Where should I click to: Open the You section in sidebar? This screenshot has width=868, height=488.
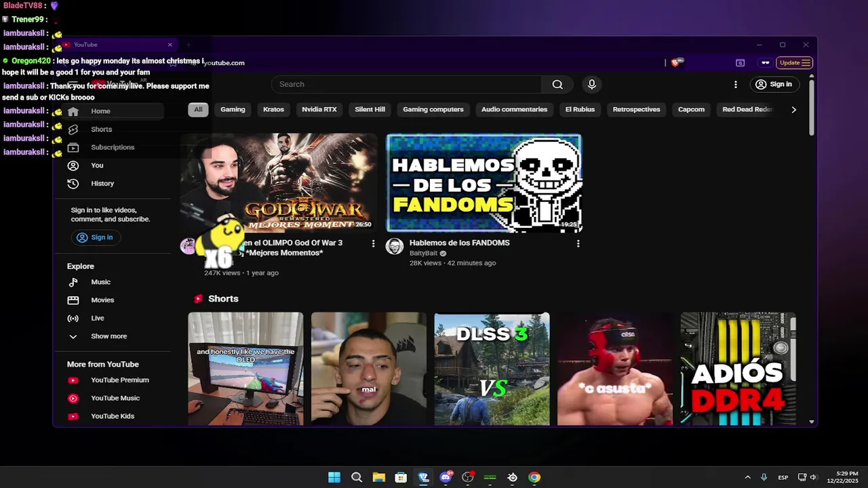pos(115,165)
